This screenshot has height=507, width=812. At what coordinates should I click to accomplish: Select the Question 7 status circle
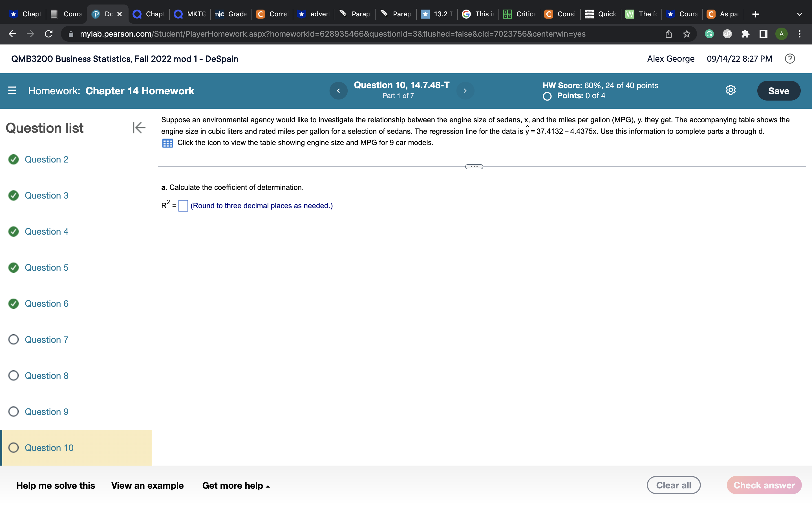tap(14, 340)
